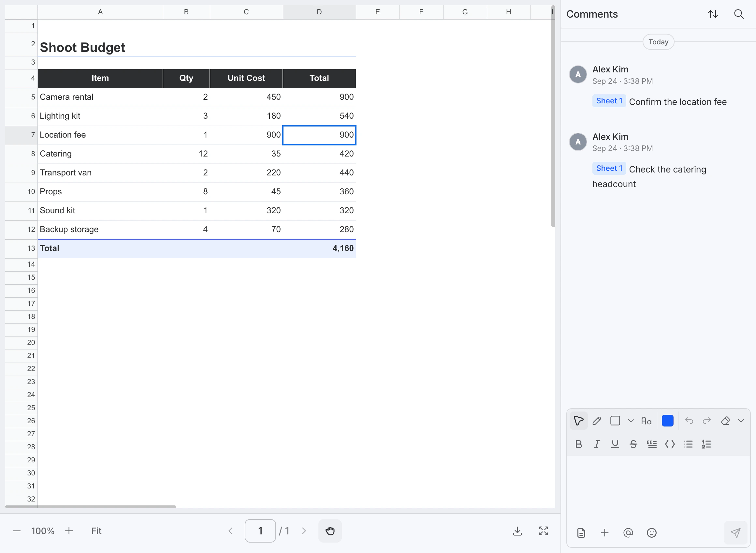Download the spreadsheet file
756x553 pixels.
click(517, 531)
